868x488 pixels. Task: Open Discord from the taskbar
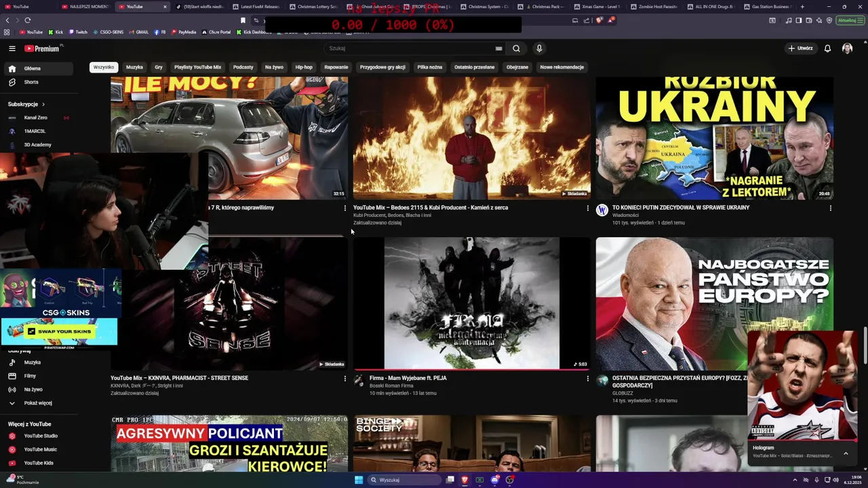coord(494,480)
